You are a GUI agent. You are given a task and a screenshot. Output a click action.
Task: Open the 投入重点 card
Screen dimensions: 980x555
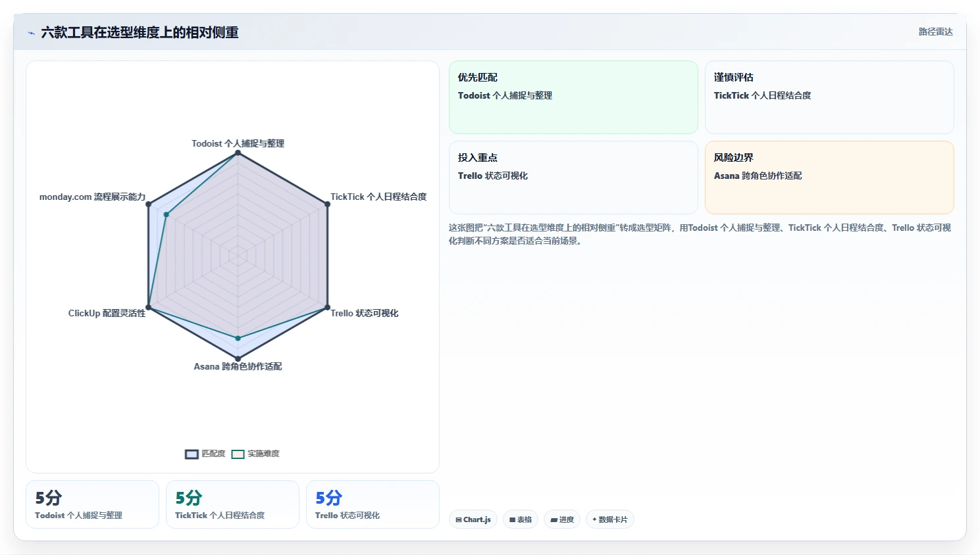coord(573,178)
